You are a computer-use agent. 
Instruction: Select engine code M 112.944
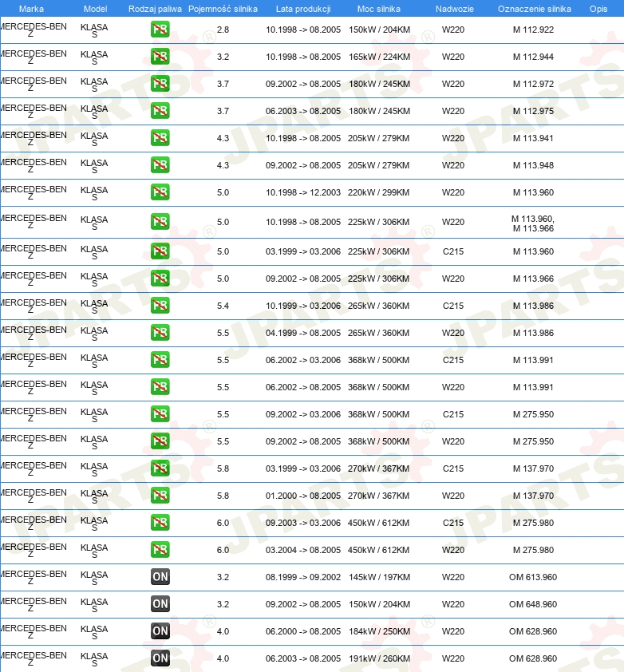pos(533,57)
